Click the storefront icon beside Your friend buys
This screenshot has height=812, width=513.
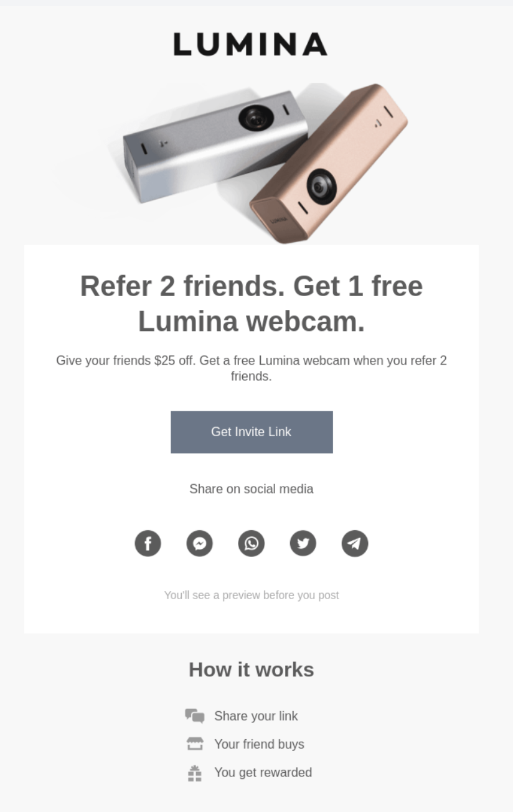tap(195, 744)
